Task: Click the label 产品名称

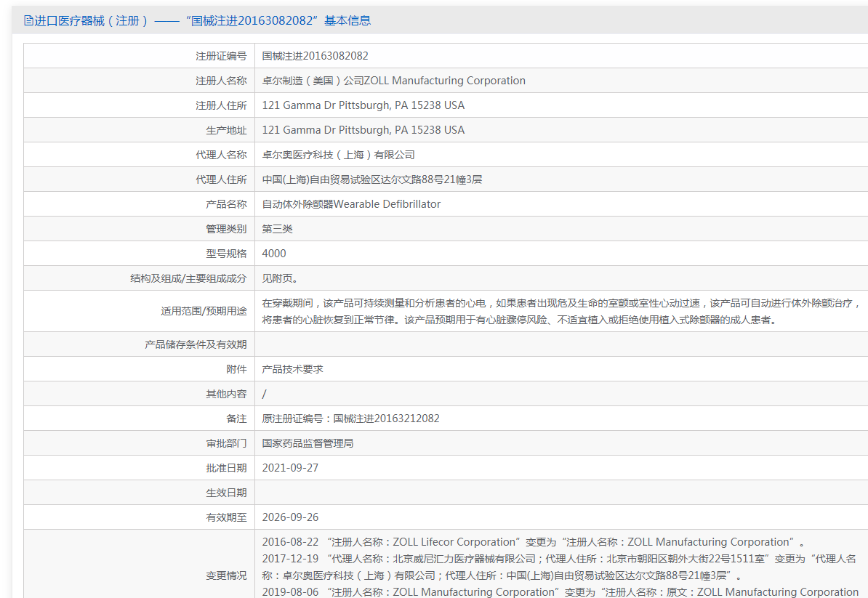Action: click(226, 204)
